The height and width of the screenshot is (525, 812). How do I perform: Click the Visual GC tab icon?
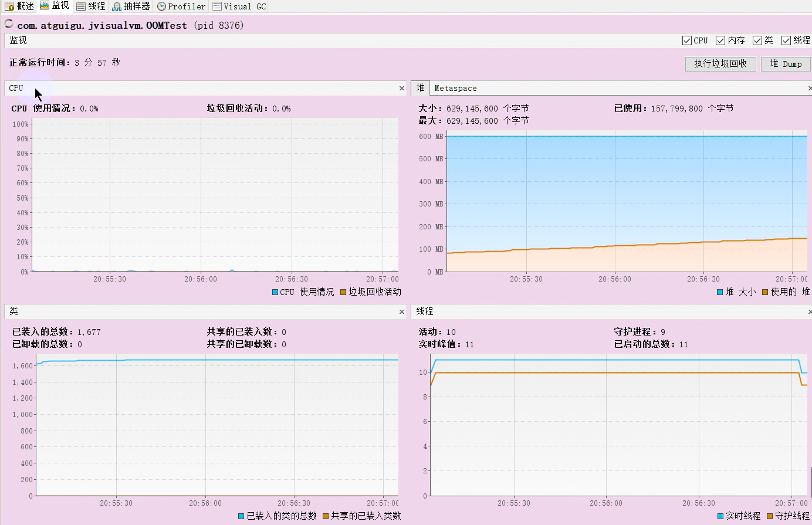(217, 6)
